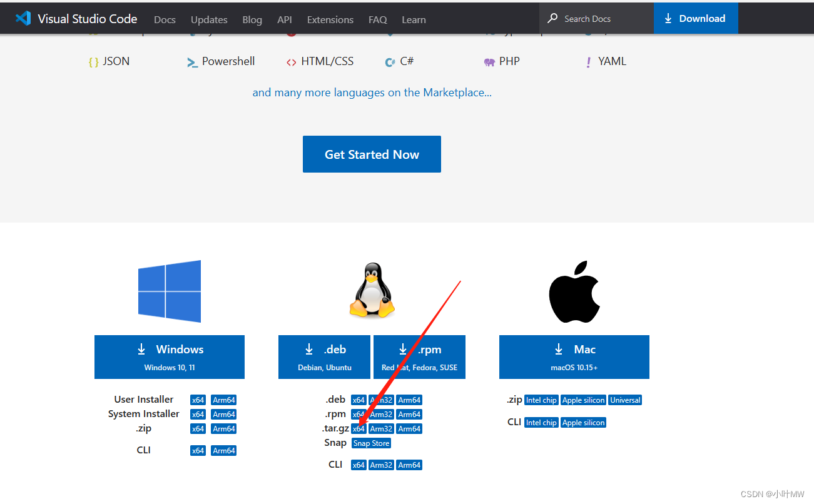Click the Windows logo above the download options
The width and height of the screenshot is (814, 504).
[169, 291]
